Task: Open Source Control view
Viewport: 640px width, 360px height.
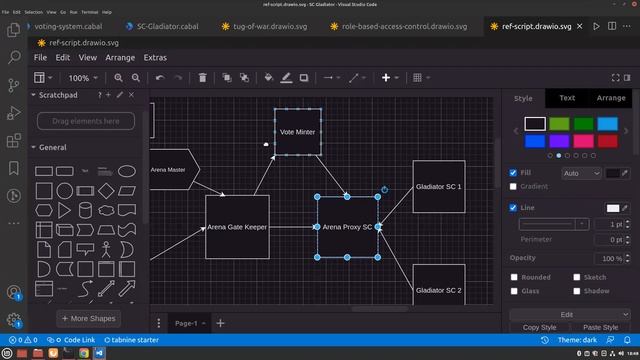Action: 13,85
